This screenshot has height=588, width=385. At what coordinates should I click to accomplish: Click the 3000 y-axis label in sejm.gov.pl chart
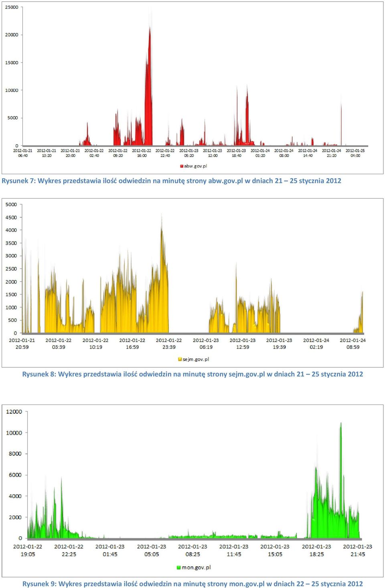(x=11, y=256)
